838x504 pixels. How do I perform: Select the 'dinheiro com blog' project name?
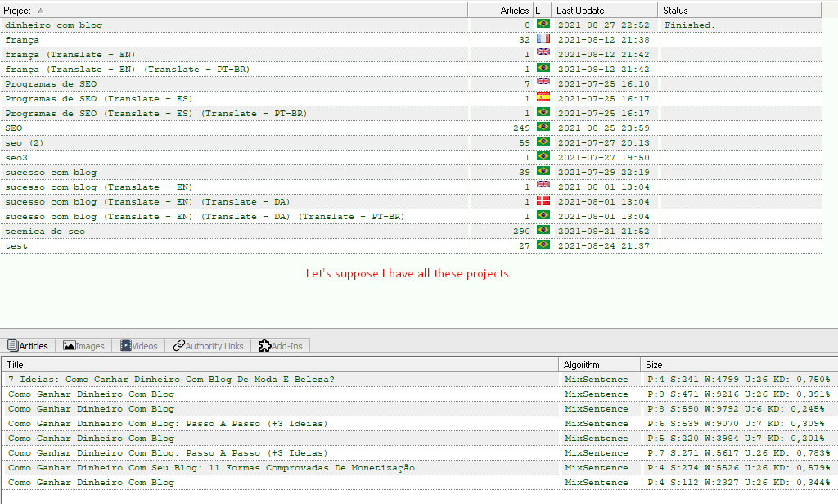coord(53,25)
